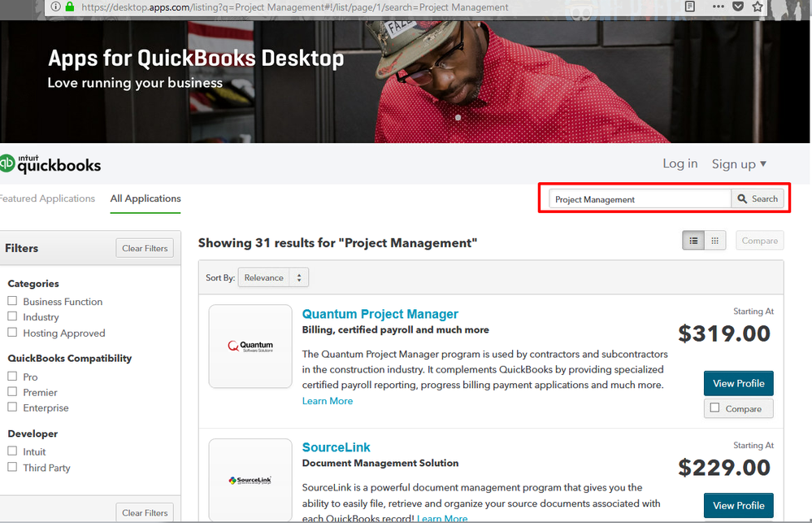Screen dimensions: 812x523
Task: Filter by Intuit developer
Action: coord(12,451)
